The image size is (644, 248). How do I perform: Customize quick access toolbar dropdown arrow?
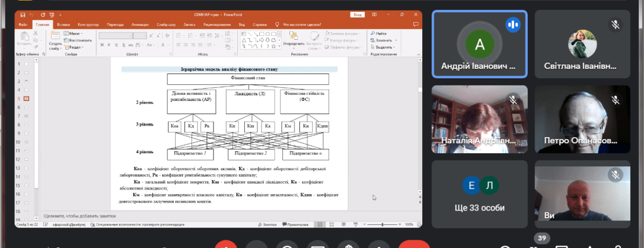pos(61,15)
